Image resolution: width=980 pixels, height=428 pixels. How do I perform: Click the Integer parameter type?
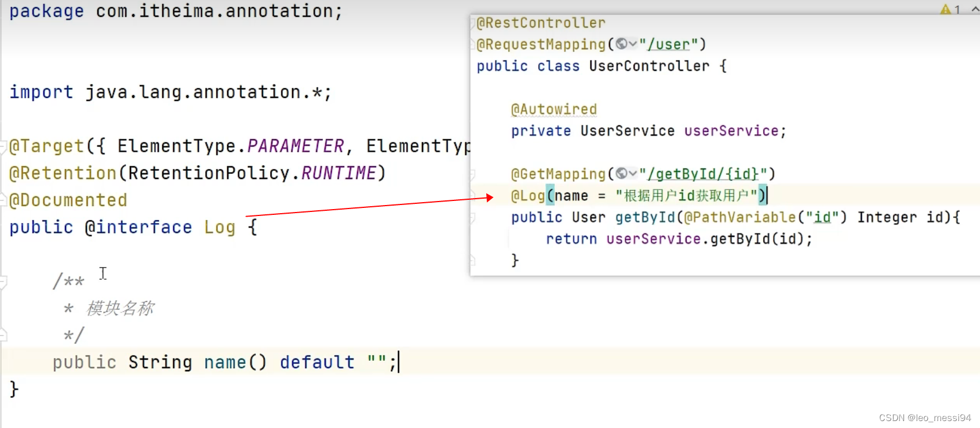click(x=887, y=217)
